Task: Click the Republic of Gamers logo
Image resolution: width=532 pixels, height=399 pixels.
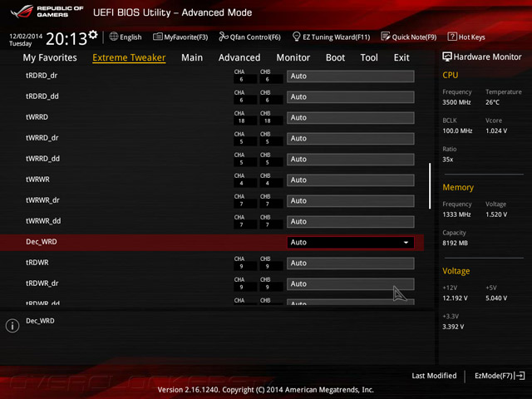Action: click(47, 12)
